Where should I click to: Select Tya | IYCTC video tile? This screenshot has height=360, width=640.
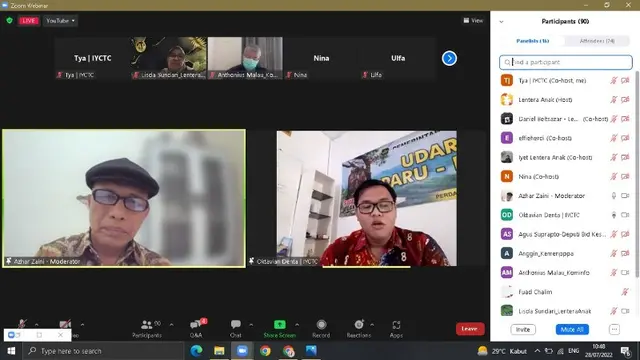93,58
